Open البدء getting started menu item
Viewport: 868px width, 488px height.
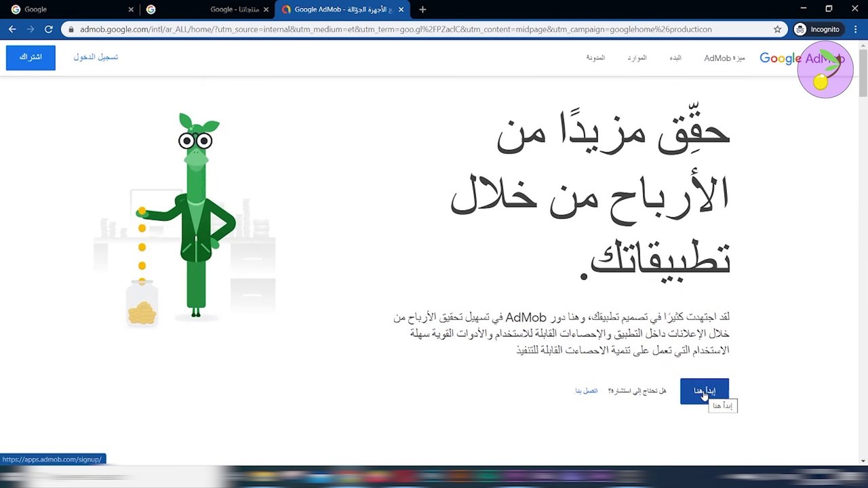675,58
